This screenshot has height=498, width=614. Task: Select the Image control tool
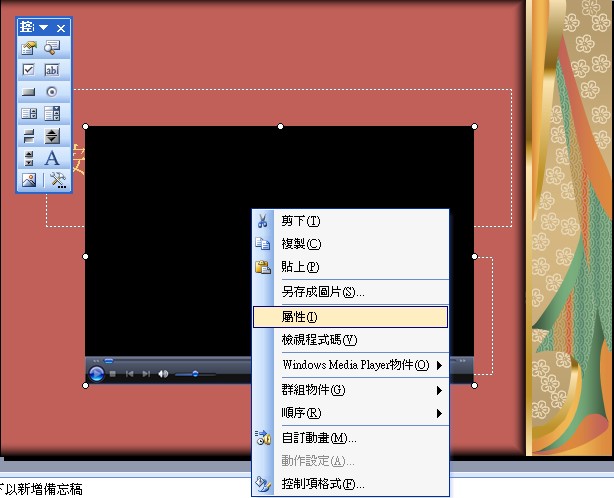tap(29, 180)
